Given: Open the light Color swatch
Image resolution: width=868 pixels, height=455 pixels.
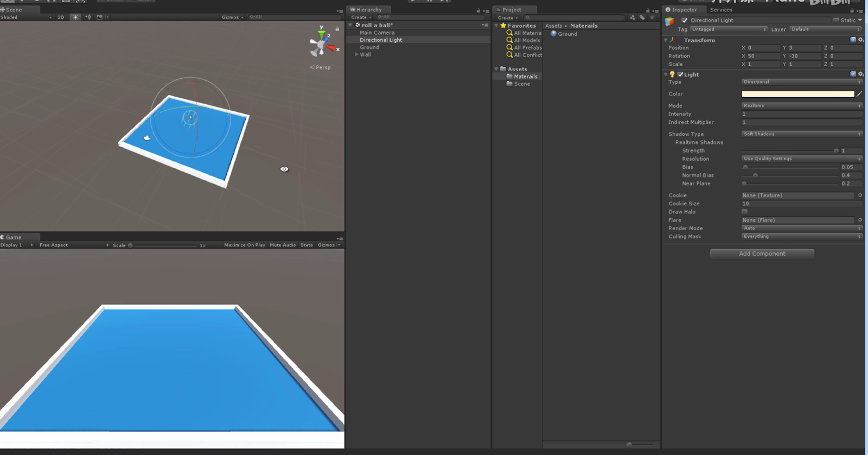Looking at the screenshot, I should click(797, 94).
